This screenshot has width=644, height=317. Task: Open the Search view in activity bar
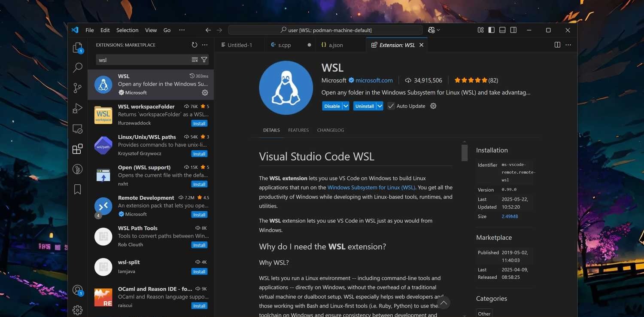(77, 67)
